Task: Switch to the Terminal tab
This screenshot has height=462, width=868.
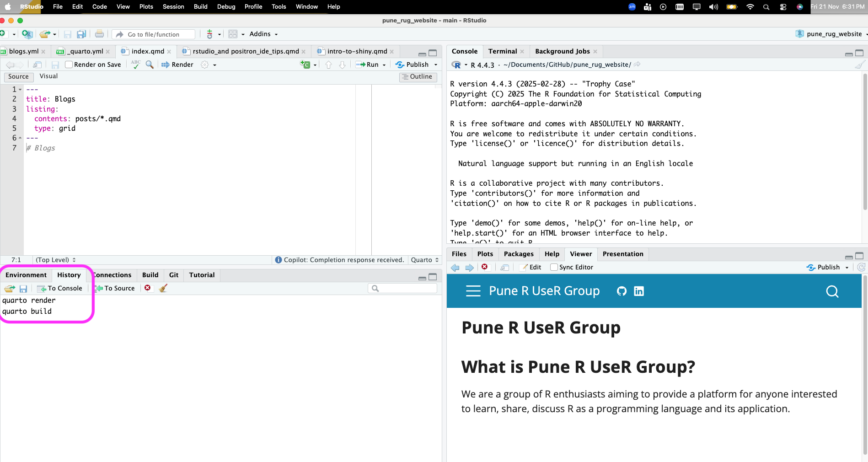Action: tap(502, 51)
